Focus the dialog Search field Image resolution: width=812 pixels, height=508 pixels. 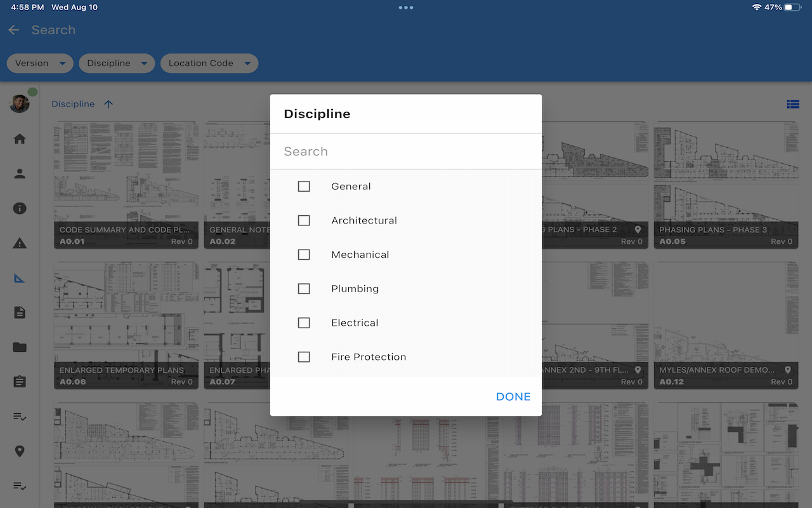tap(406, 151)
